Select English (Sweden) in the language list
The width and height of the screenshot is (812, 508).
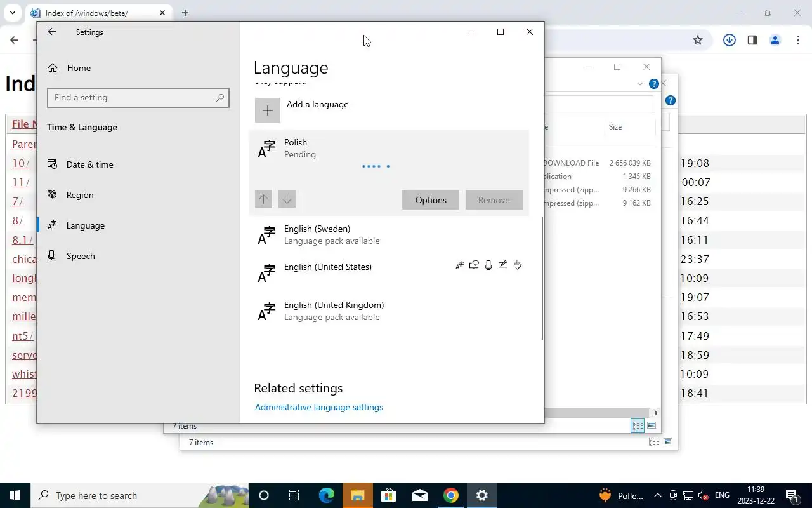tap(389, 235)
